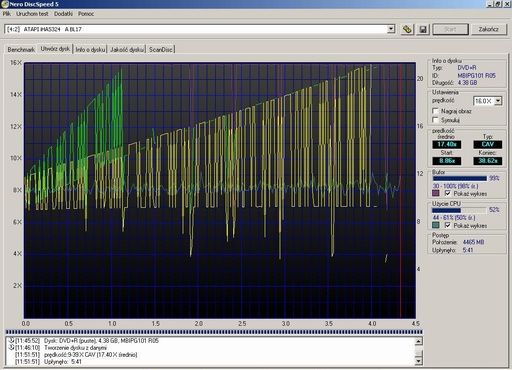Switch to the Utwórz dysk tab
The image size is (512, 370).
pos(55,49)
